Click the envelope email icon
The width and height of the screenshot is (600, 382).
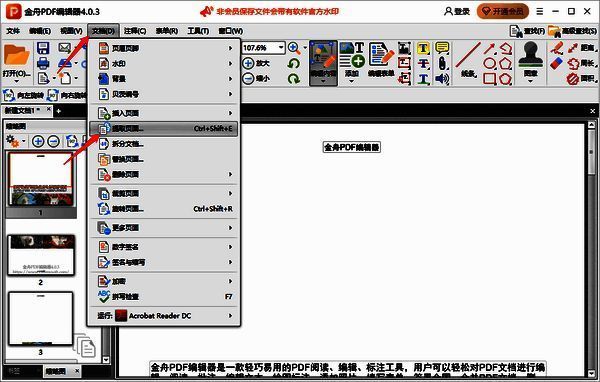tap(65, 48)
